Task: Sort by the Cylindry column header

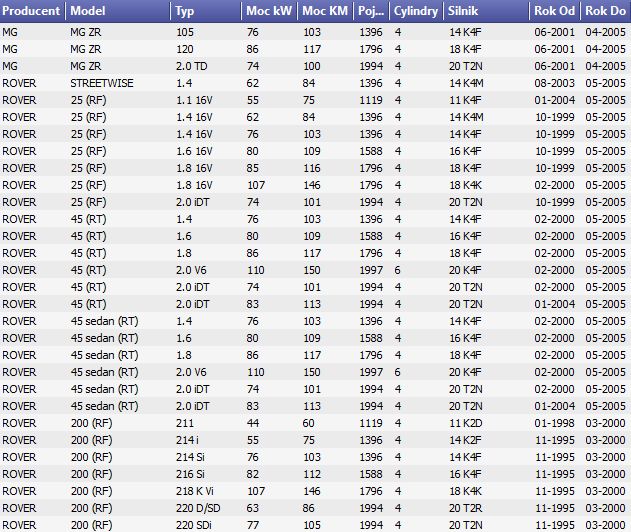Action: 416,11
